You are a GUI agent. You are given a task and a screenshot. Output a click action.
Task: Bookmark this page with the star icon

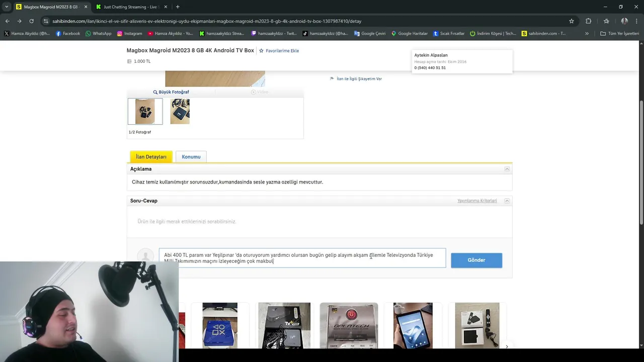click(x=572, y=21)
